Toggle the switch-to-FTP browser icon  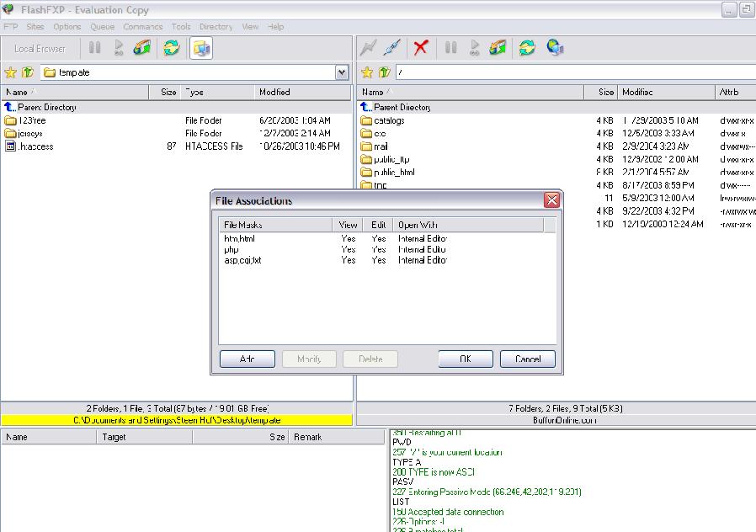201,48
